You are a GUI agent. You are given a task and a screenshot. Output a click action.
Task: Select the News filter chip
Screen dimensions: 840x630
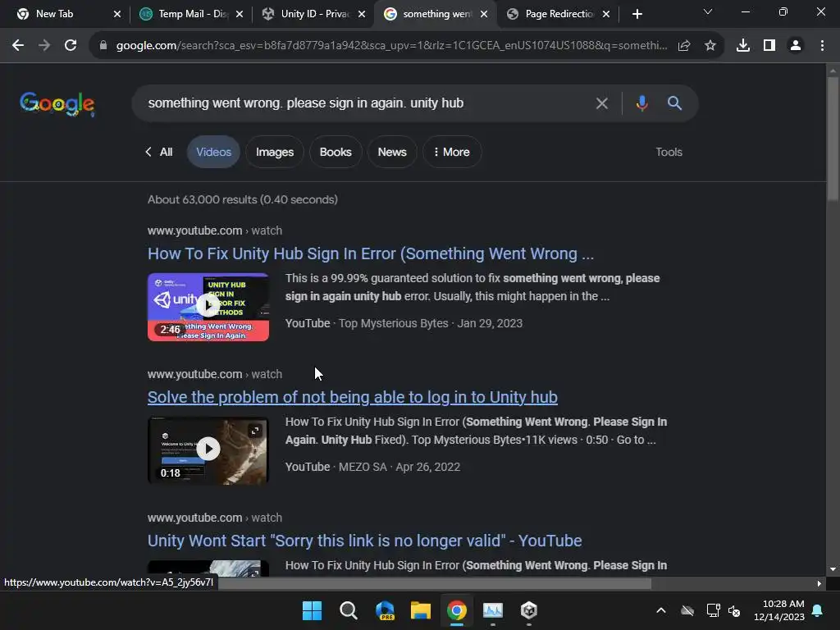point(391,152)
